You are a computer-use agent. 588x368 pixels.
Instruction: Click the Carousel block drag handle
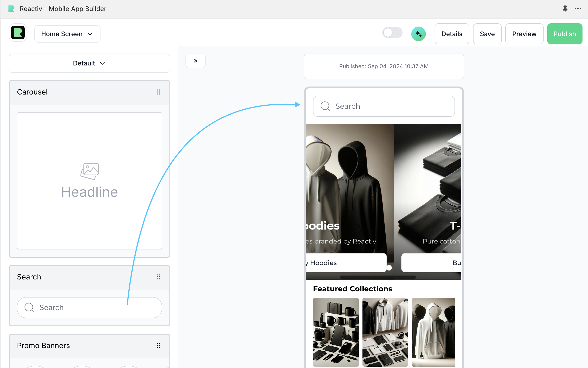coord(158,92)
